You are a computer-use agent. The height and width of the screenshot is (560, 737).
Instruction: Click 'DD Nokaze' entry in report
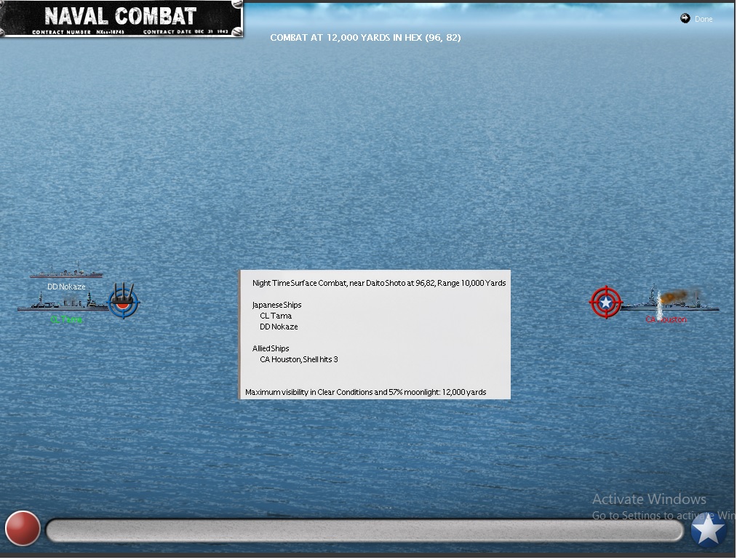coord(279,327)
